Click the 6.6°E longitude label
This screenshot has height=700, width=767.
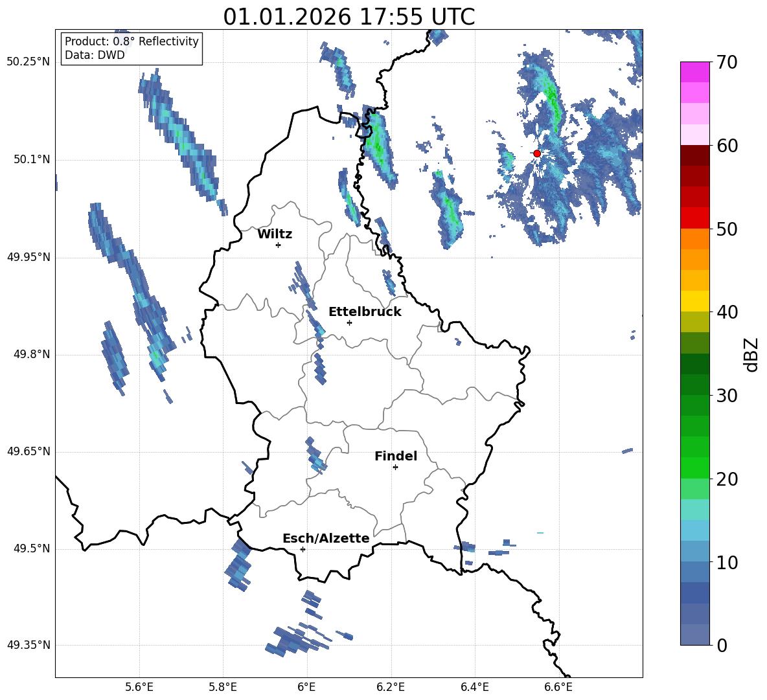tap(558, 687)
